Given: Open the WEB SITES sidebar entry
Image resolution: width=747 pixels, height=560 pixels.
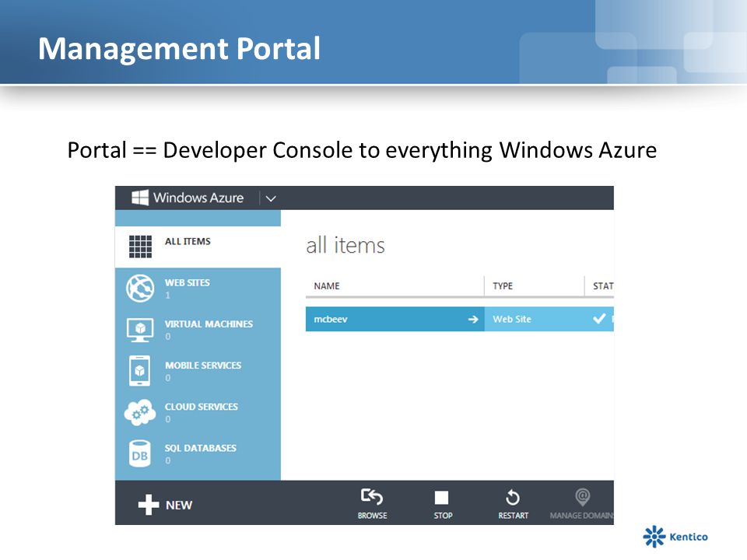Looking at the screenshot, I should (x=198, y=288).
